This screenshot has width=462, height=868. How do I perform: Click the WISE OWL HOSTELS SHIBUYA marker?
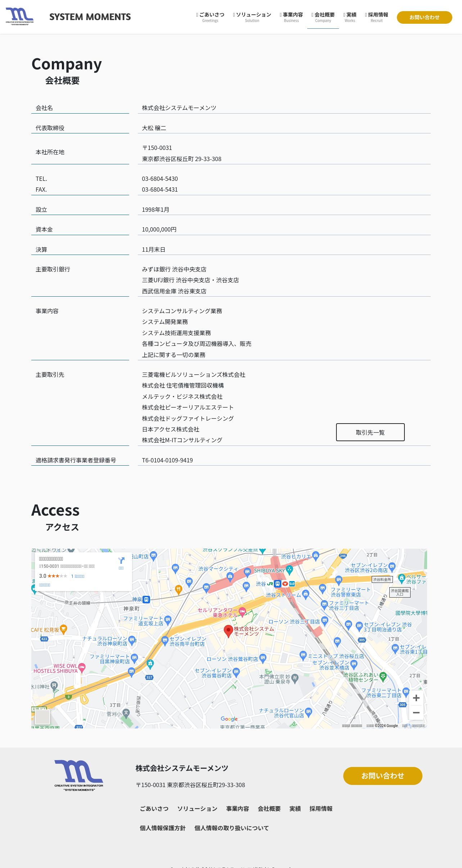point(82,668)
